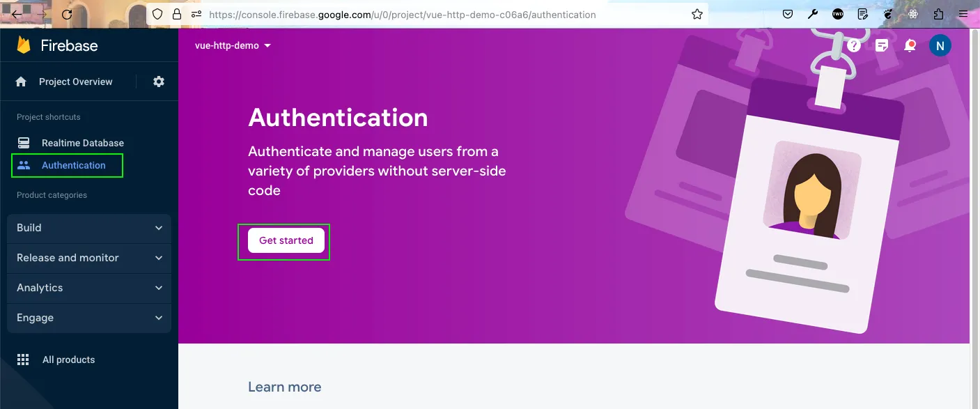Click the Pocket save icon

pyautogui.click(x=787, y=14)
